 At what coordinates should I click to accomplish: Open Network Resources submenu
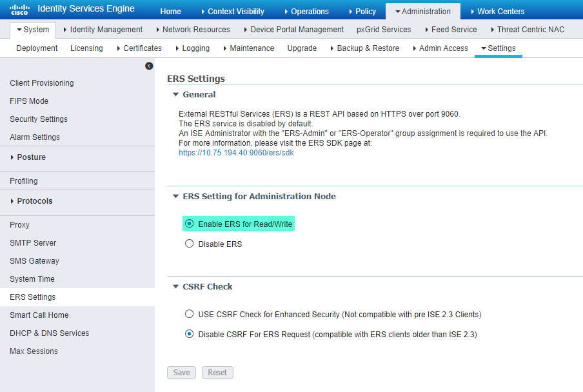point(193,30)
